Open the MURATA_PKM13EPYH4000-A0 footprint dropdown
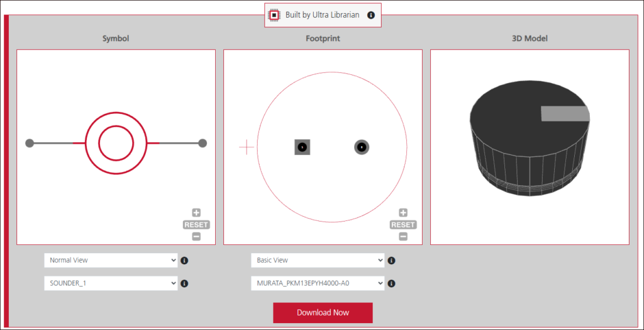 pyautogui.click(x=318, y=283)
